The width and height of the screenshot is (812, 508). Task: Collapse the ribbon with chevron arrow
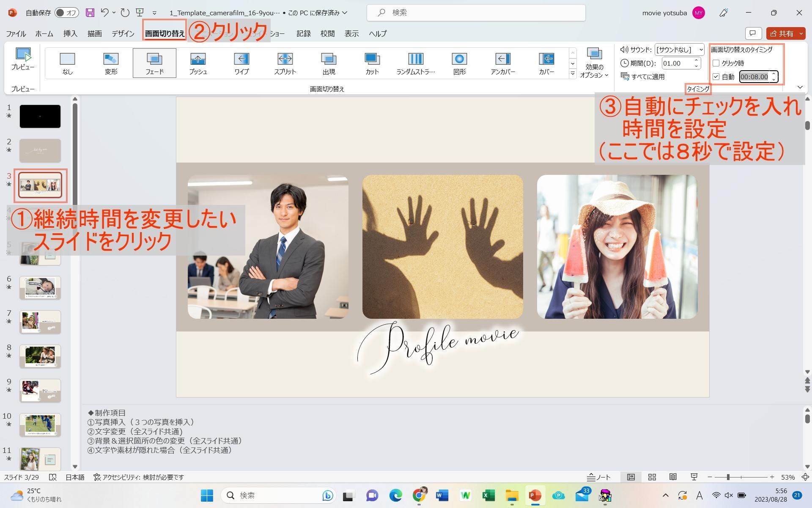click(800, 87)
